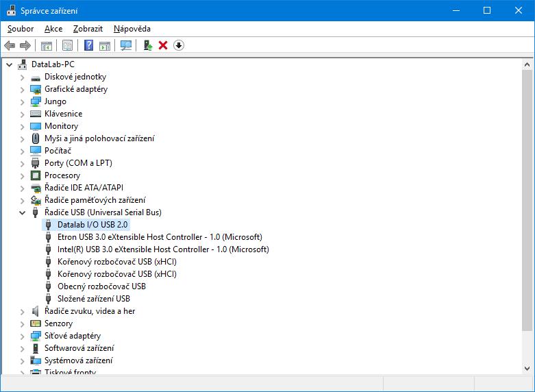
Task: Expand the Monitory category
Action: [23, 126]
